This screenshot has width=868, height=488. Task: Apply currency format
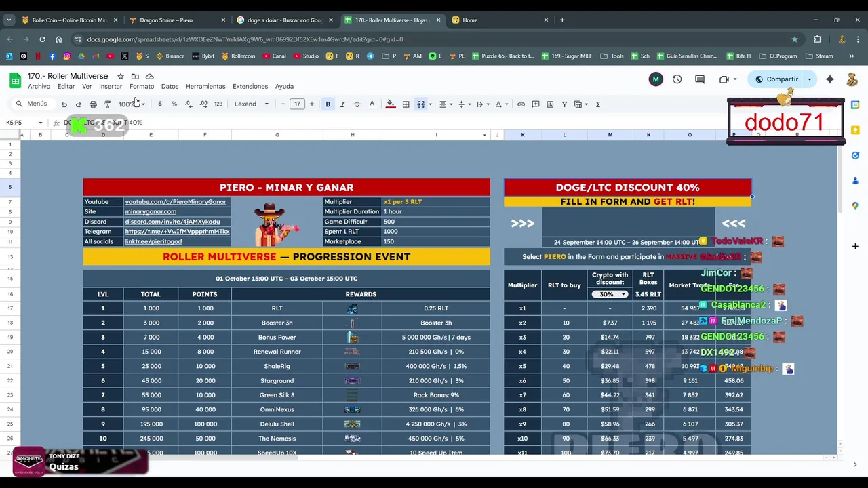(x=160, y=104)
